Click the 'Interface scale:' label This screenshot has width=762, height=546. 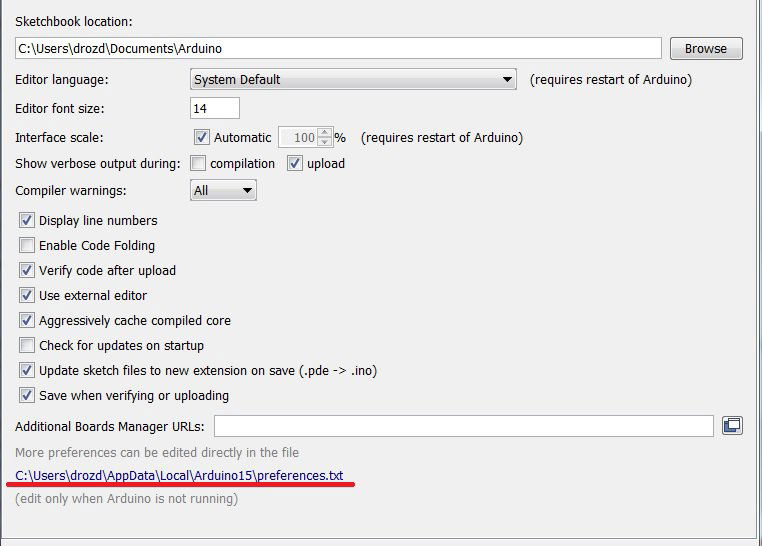tap(59, 137)
